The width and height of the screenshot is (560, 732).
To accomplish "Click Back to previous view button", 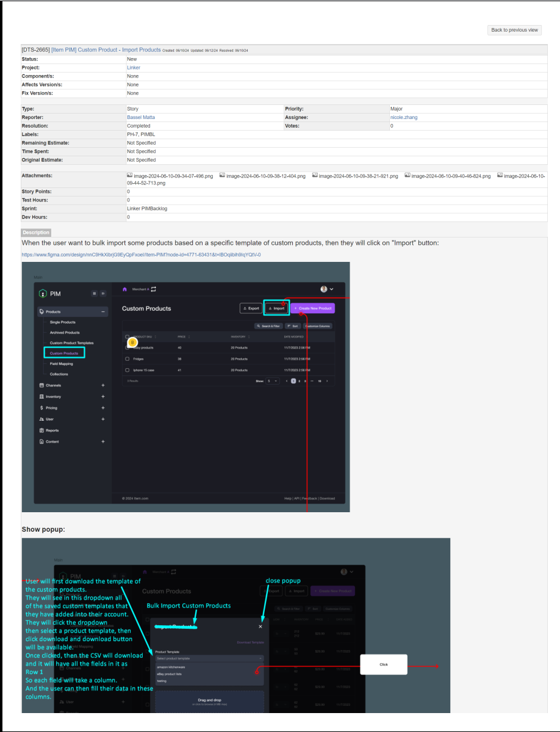I will 514,30.
